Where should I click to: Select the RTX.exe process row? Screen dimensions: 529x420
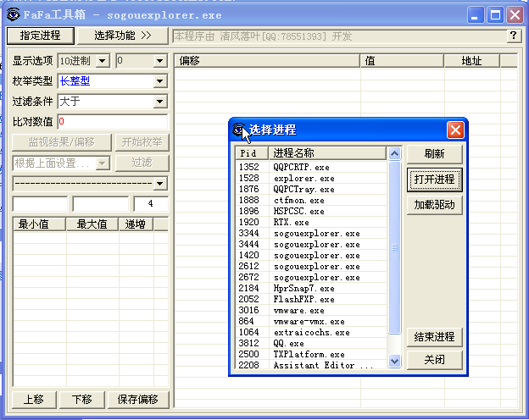[311, 222]
